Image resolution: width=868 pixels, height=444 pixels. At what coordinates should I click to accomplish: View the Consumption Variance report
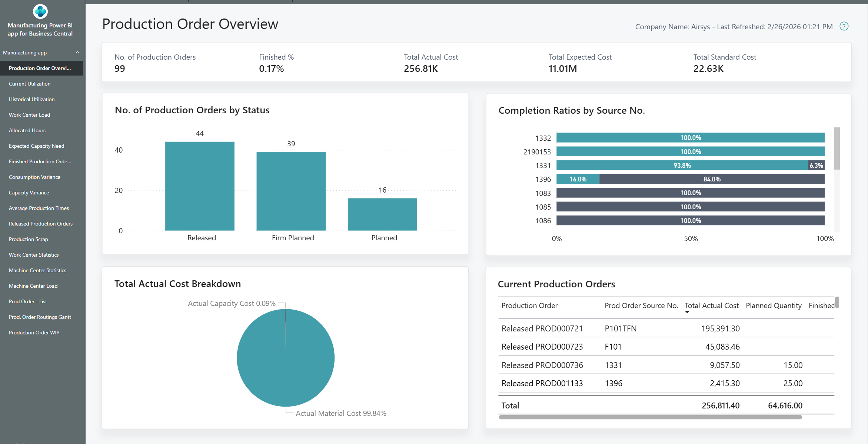(x=34, y=177)
